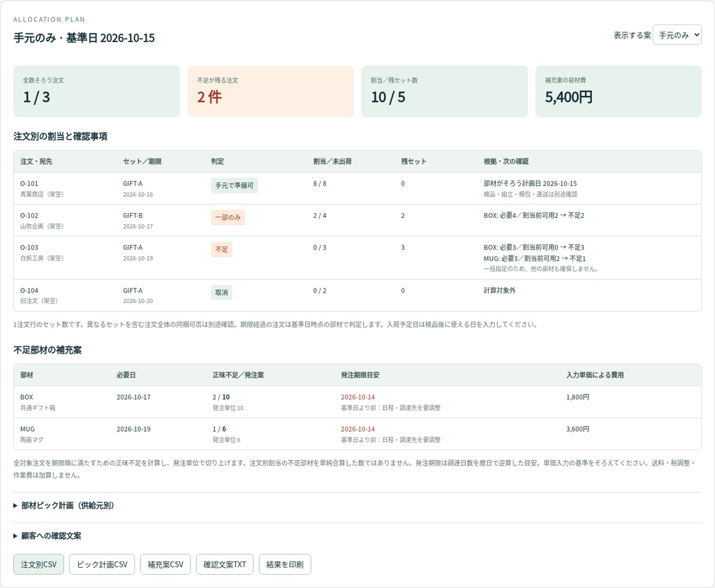Click the 山吹企画（架空） destination
This screenshot has height=588, width=715.
point(42,226)
